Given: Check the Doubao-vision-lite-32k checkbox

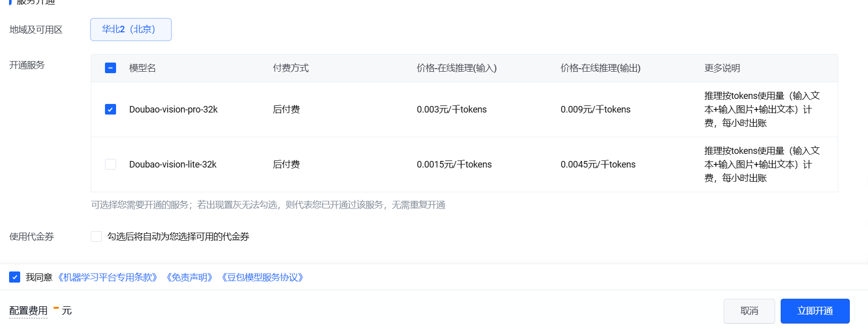Looking at the screenshot, I should tap(111, 164).
